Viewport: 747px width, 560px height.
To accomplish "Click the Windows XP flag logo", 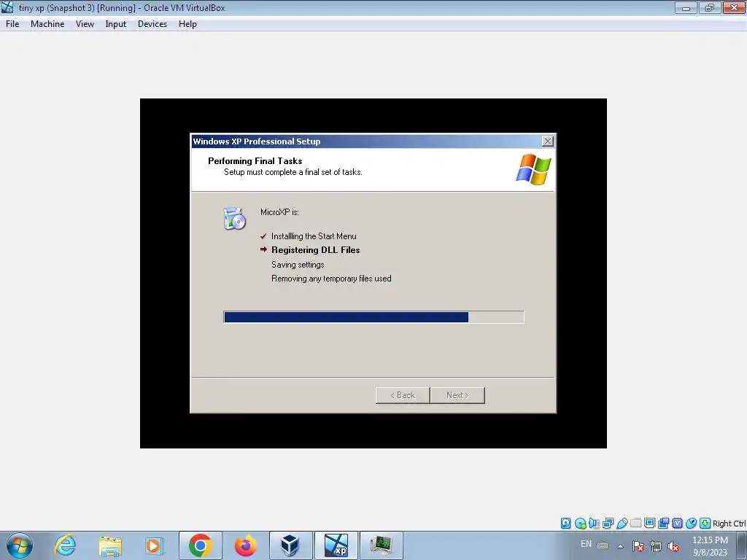I will click(533, 169).
